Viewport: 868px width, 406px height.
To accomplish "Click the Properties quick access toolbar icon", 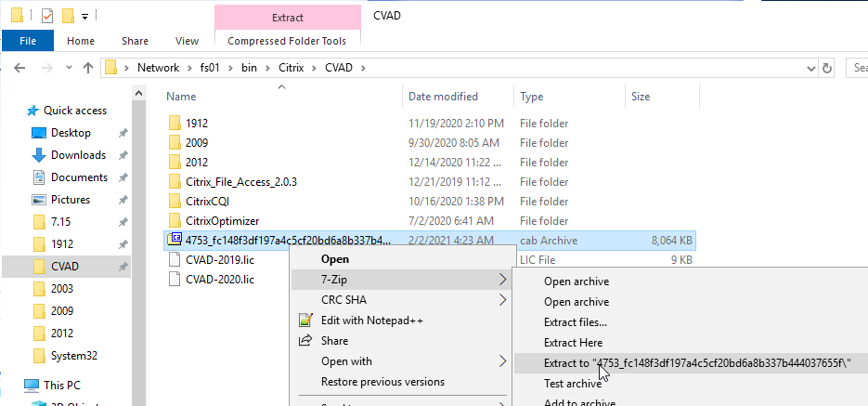I will tap(47, 16).
